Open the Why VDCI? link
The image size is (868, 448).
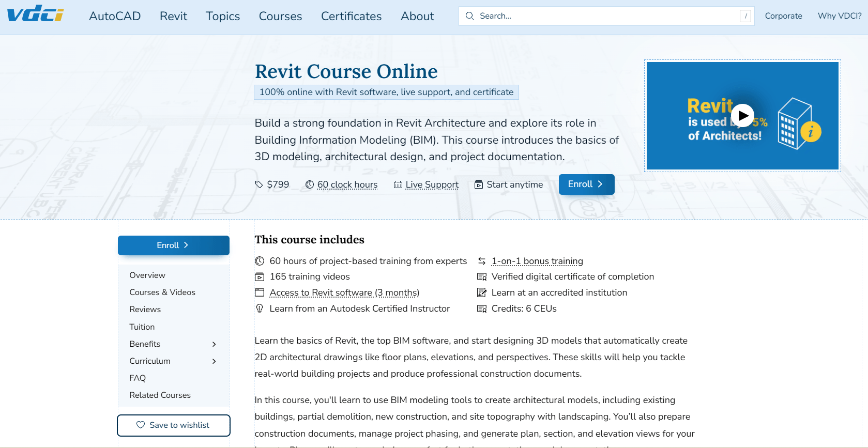[x=840, y=16]
